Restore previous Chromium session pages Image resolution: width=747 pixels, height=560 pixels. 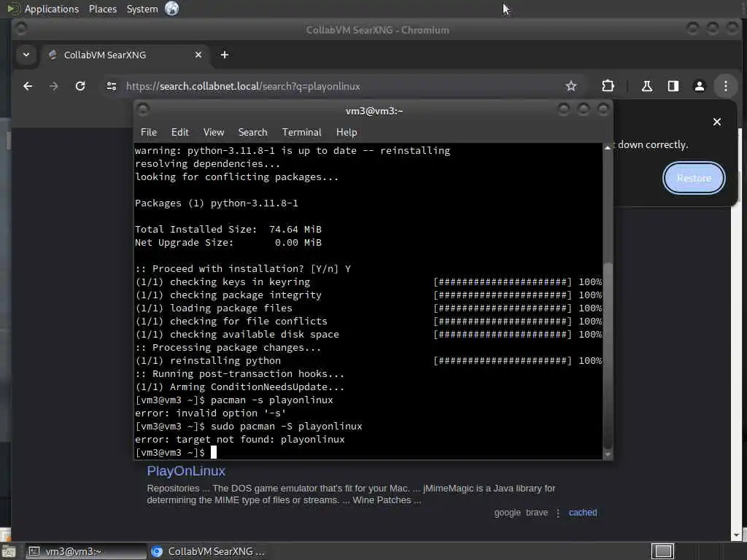click(694, 178)
